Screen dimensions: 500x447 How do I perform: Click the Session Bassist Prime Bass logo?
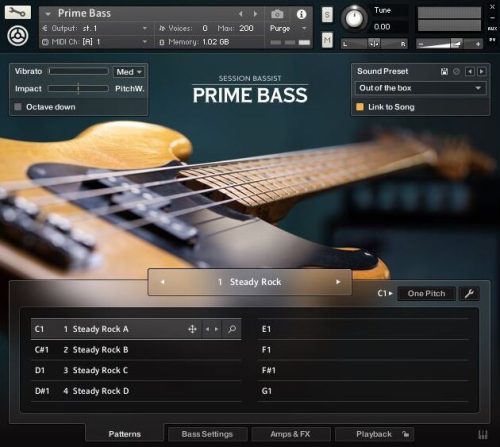pos(250,90)
